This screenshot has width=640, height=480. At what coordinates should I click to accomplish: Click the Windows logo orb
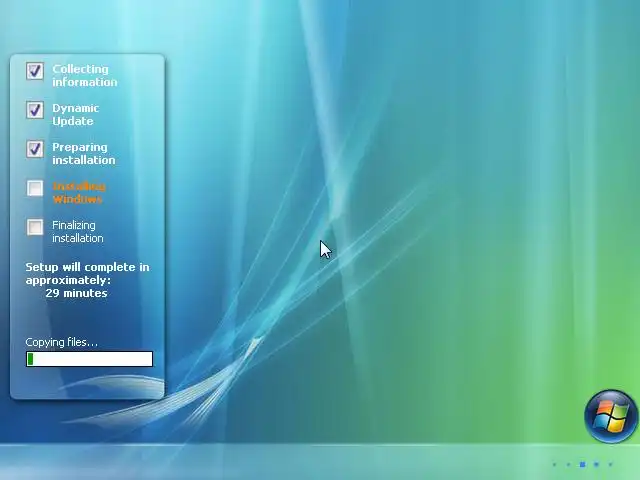point(611,416)
